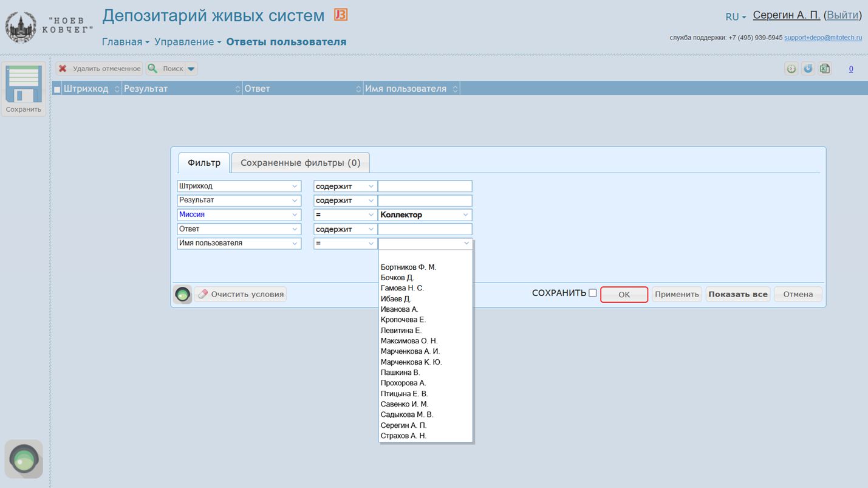Open the RU language dropdown
This screenshot has height=488, width=868.
pos(736,17)
